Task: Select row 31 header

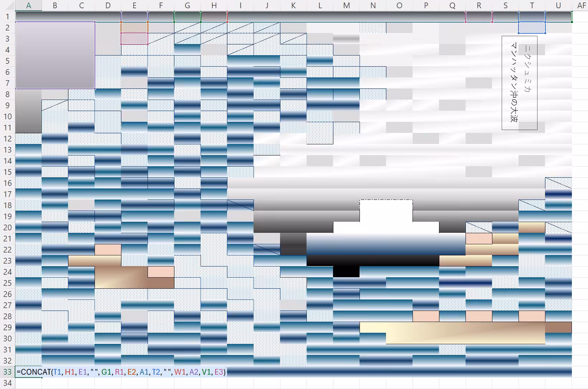Action: [8, 350]
